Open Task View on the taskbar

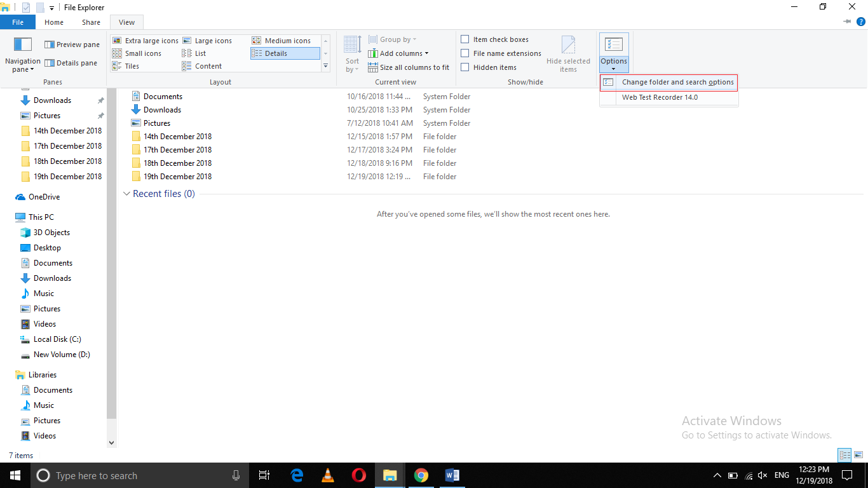tap(264, 475)
